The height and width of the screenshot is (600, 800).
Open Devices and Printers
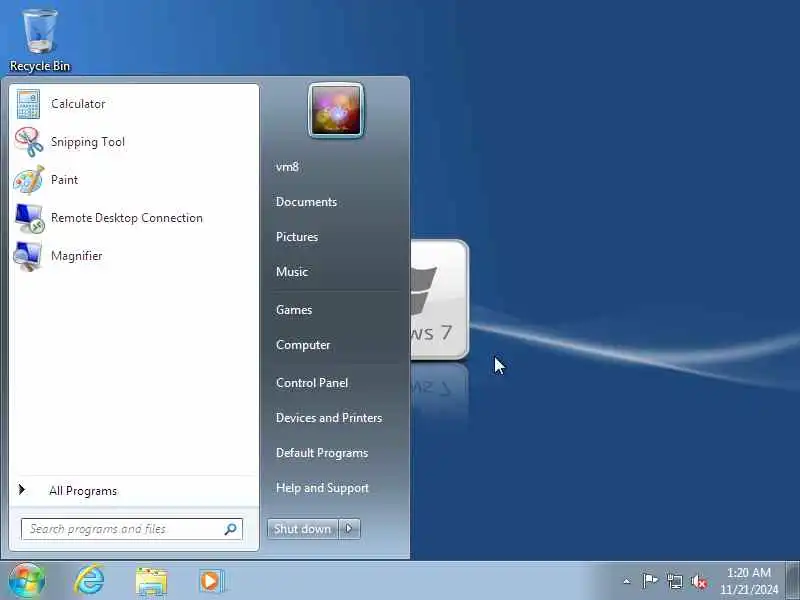pos(329,418)
